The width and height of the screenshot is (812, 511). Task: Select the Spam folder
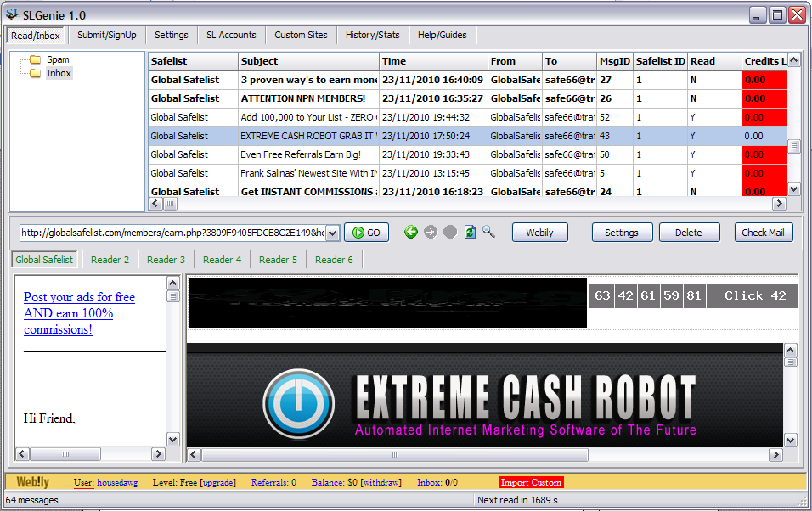click(58, 59)
